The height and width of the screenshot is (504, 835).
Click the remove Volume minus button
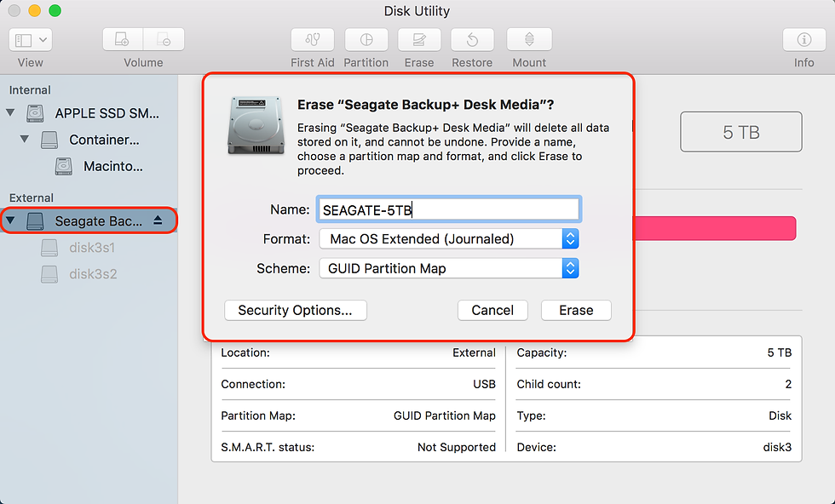click(164, 40)
